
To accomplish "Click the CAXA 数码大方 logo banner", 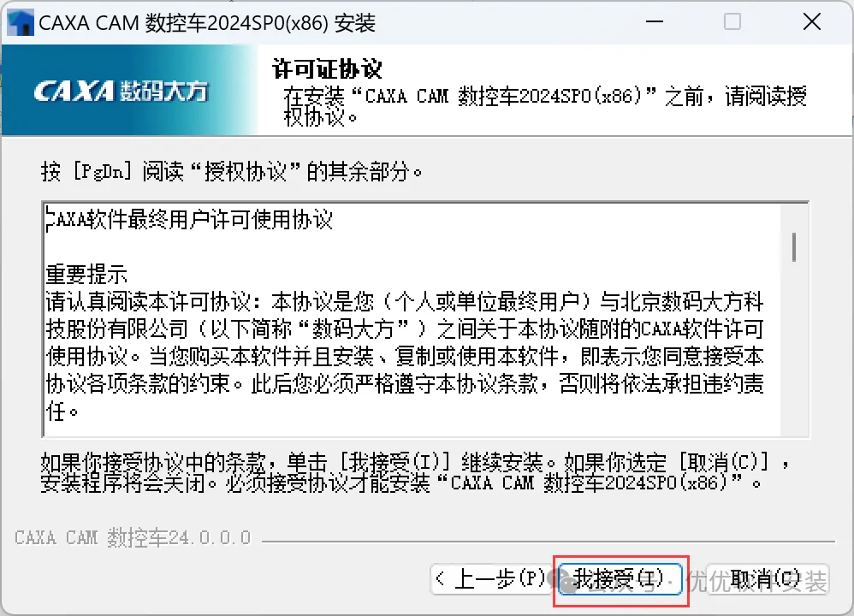I will click(129, 90).
